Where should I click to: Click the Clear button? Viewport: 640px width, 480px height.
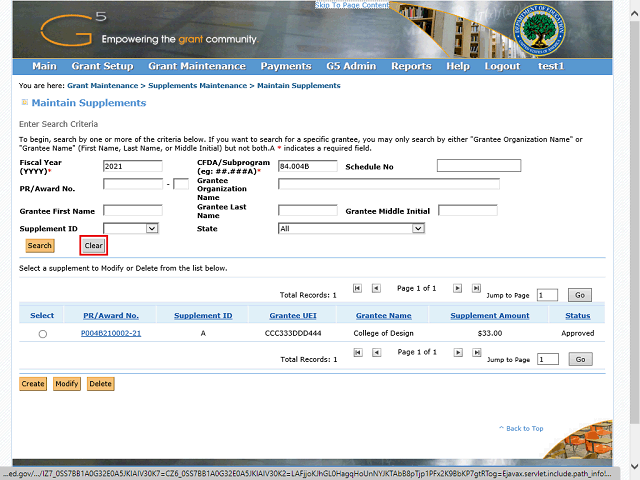point(93,245)
